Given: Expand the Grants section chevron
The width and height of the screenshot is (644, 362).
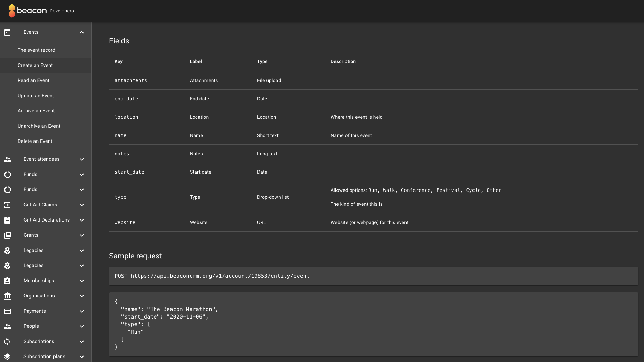Looking at the screenshot, I should (x=82, y=235).
